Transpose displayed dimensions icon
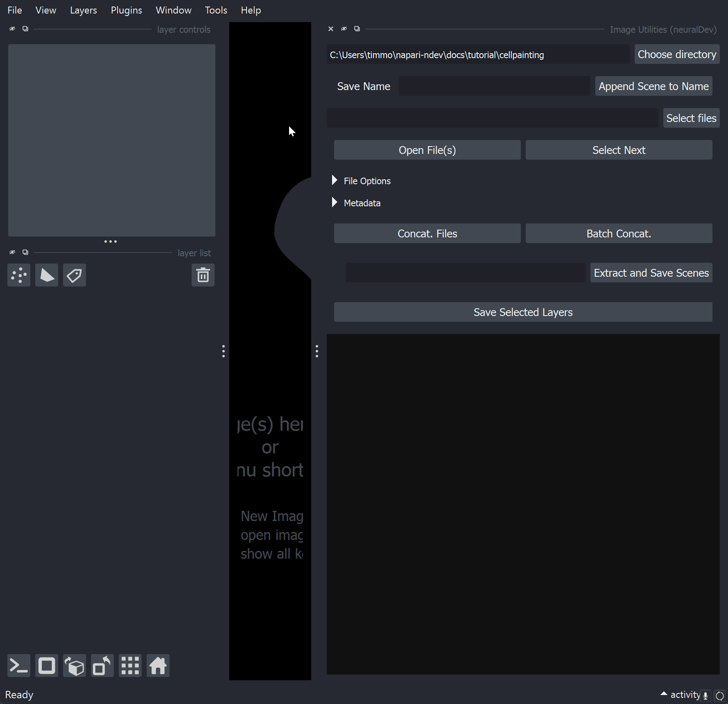This screenshot has width=728, height=704. (102, 666)
